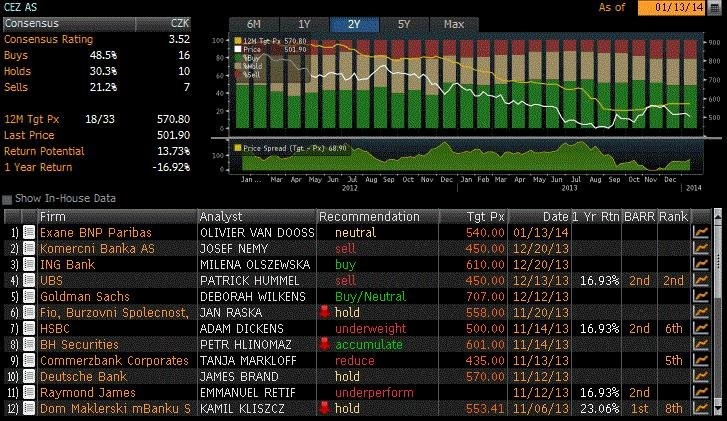Sort table by Firm column header

(x=117, y=217)
